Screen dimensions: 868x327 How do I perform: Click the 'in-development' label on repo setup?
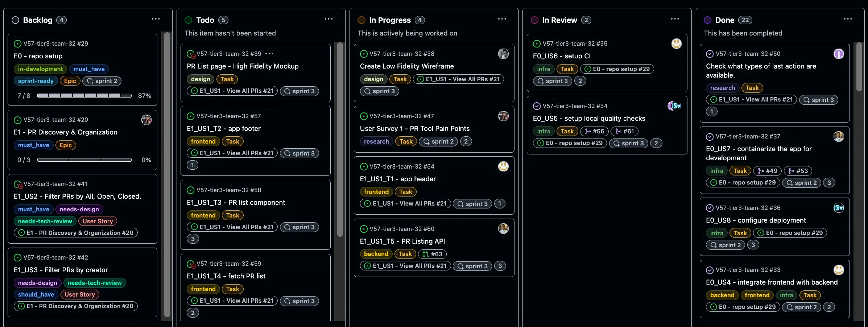pyautogui.click(x=40, y=69)
